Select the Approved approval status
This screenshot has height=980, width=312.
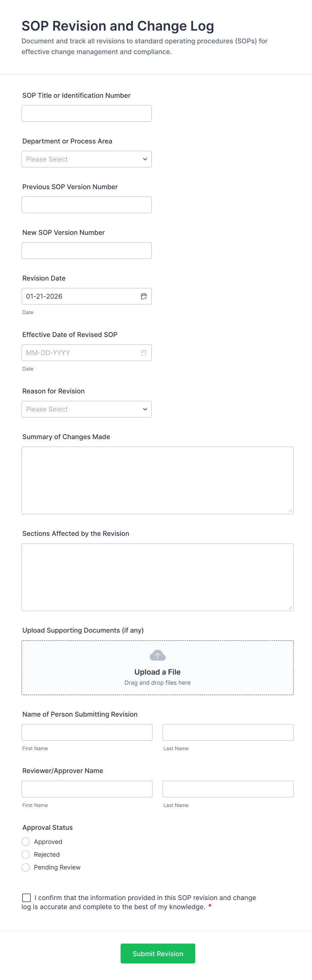tap(25, 842)
